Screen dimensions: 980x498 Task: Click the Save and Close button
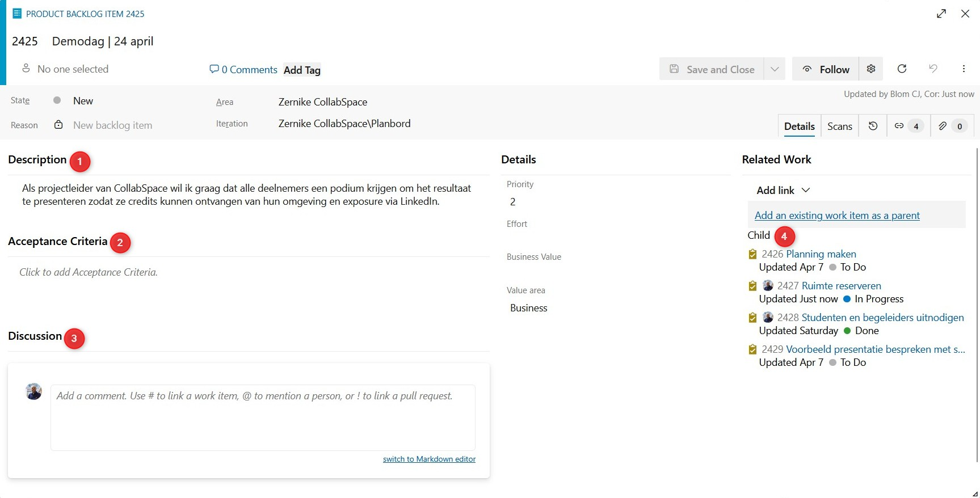712,69
